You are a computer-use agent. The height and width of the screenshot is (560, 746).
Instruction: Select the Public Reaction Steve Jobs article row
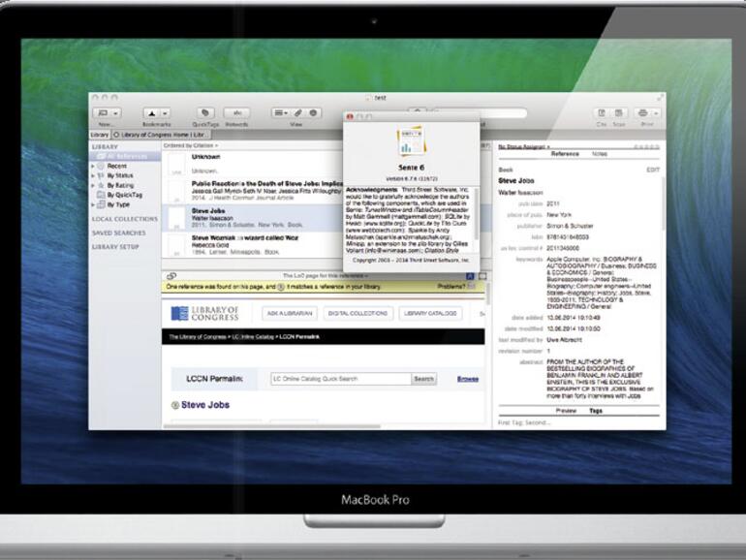tap(252, 191)
